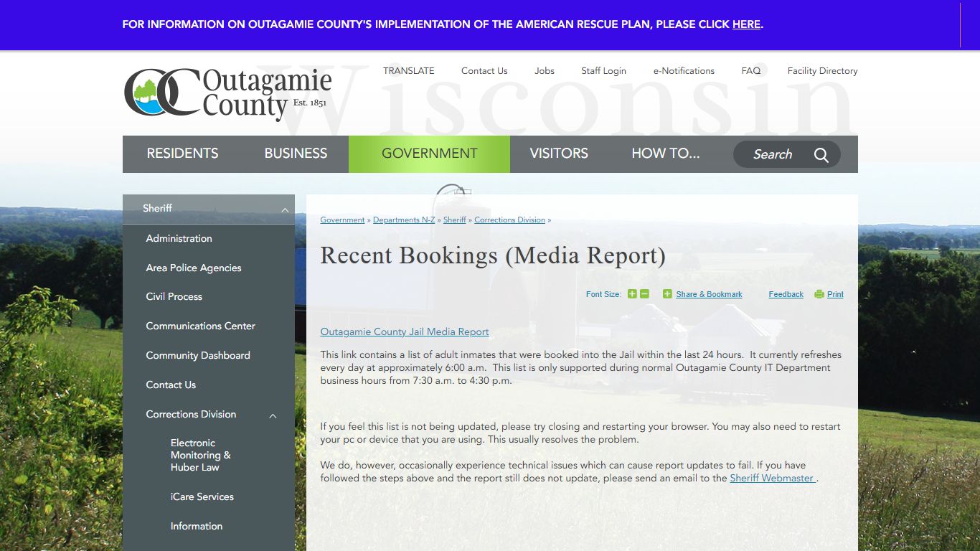Open the Staff Login link

(603, 71)
